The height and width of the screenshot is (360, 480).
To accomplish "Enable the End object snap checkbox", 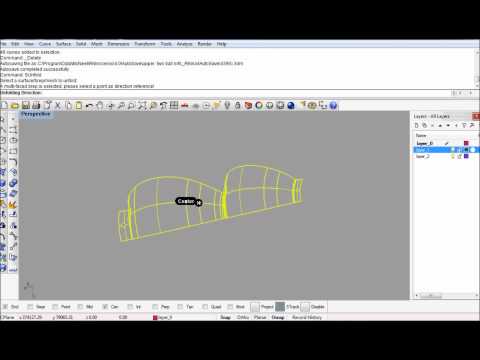I will click(x=5, y=307).
